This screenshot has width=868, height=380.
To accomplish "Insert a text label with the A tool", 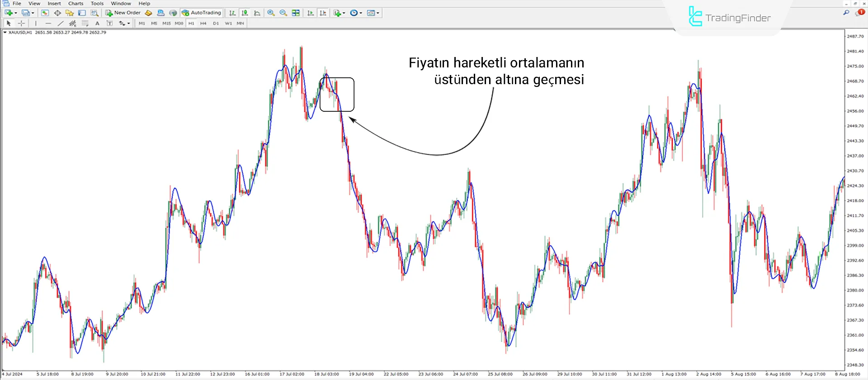I will pyautogui.click(x=97, y=23).
